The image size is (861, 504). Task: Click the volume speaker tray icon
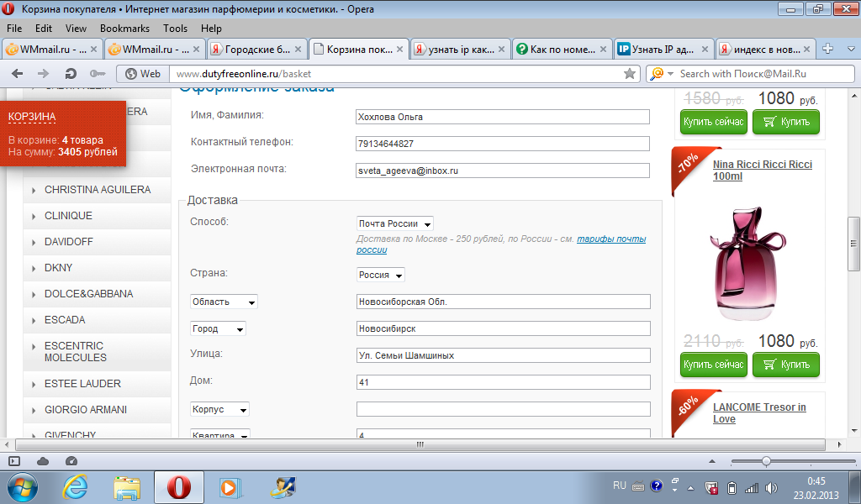[x=772, y=487]
